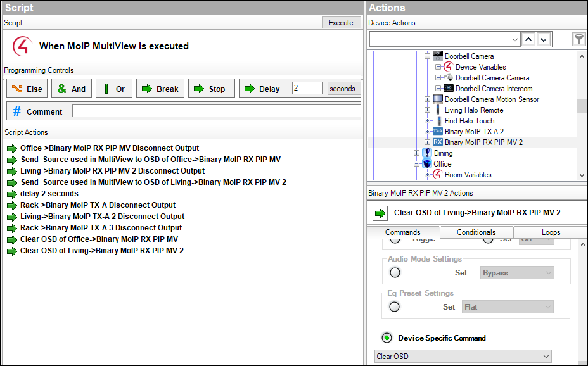This screenshot has width=588, height=366.
Task: Select the Eq Preset Settings radio button
Action: (395, 307)
